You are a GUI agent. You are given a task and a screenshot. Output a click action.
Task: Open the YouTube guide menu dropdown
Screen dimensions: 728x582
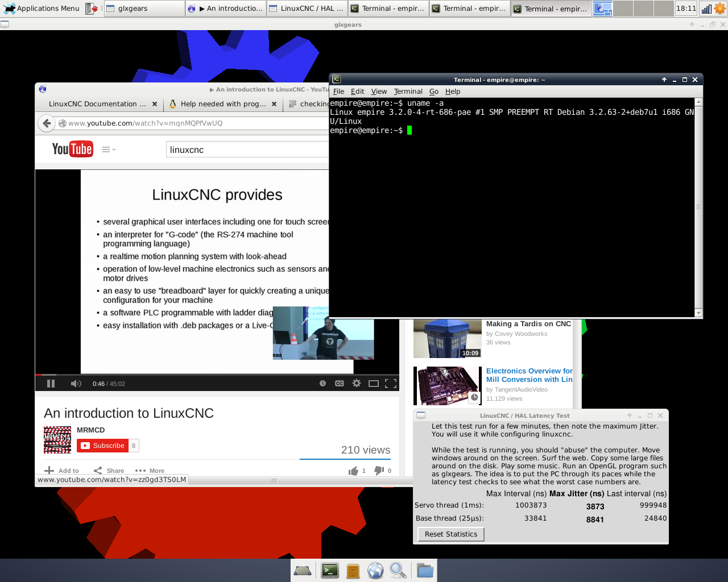tap(108, 149)
